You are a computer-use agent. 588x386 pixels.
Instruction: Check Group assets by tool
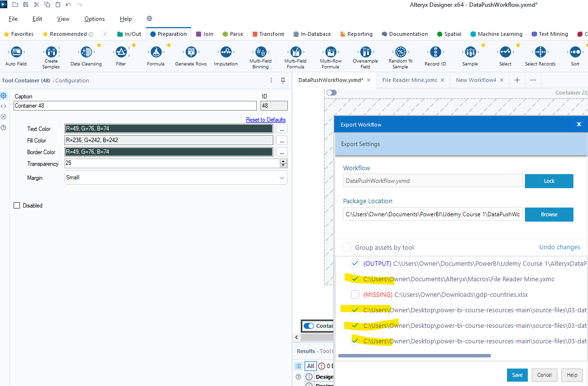347,247
